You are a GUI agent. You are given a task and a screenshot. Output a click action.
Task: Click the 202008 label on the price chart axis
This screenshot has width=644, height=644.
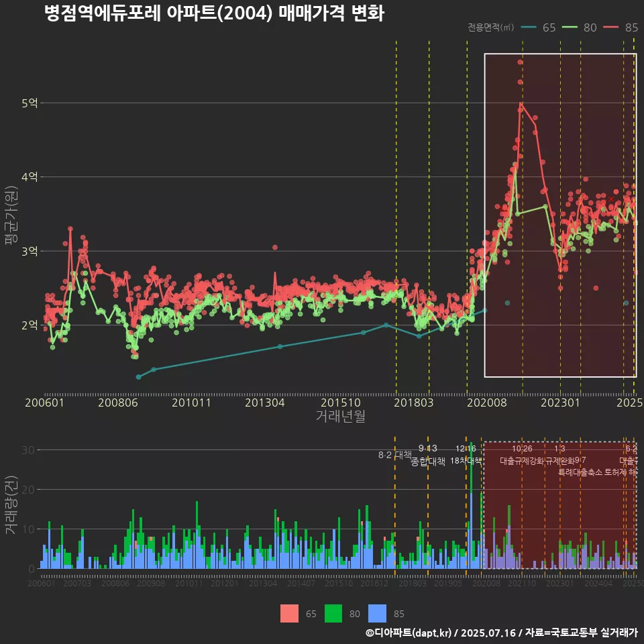[x=487, y=402]
